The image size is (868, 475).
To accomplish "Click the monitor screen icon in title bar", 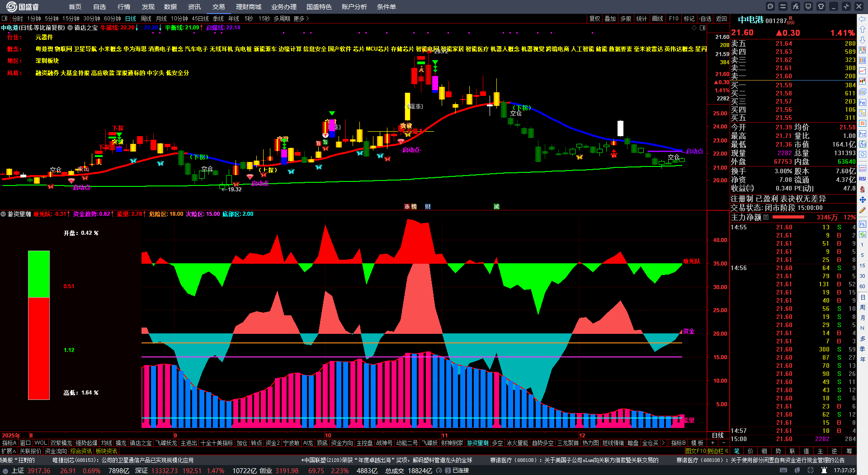I will (808, 6).
